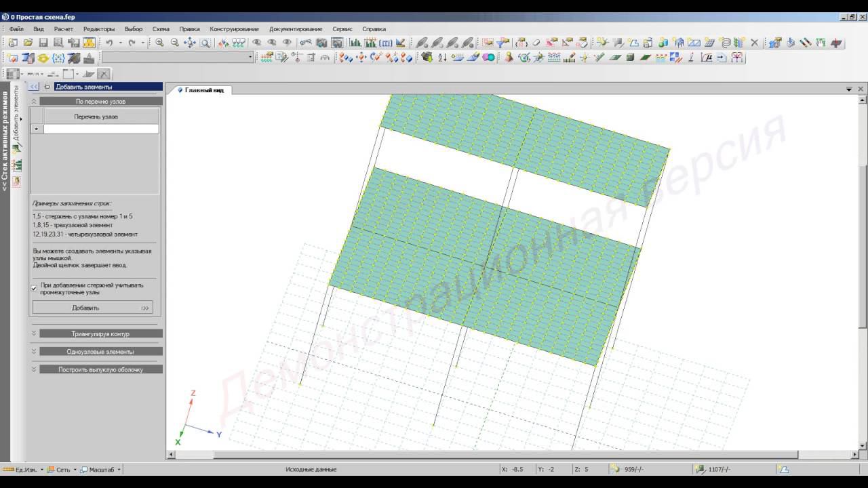868x488 pixels.
Task: Click the second icon in active modes stack
Action: pyautogui.click(x=18, y=165)
